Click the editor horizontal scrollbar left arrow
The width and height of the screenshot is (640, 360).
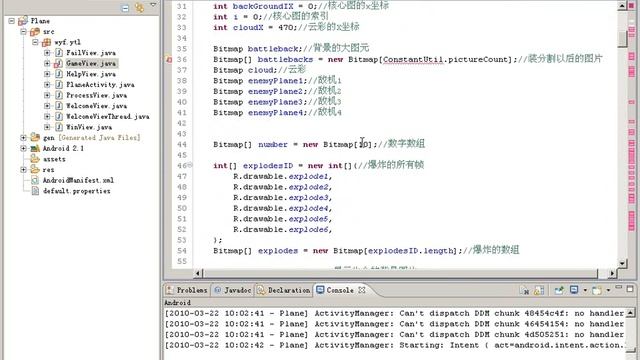(198, 273)
